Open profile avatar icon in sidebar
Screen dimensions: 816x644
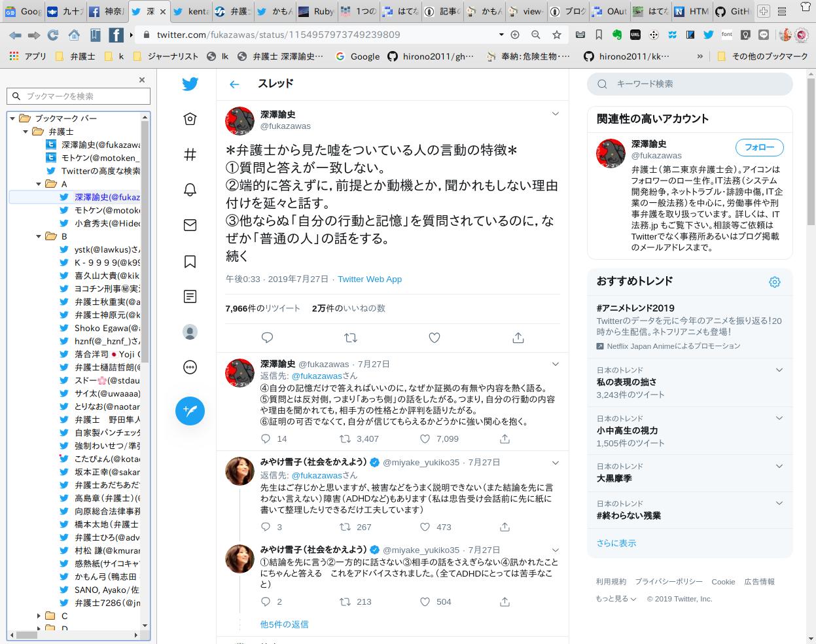(x=190, y=332)
